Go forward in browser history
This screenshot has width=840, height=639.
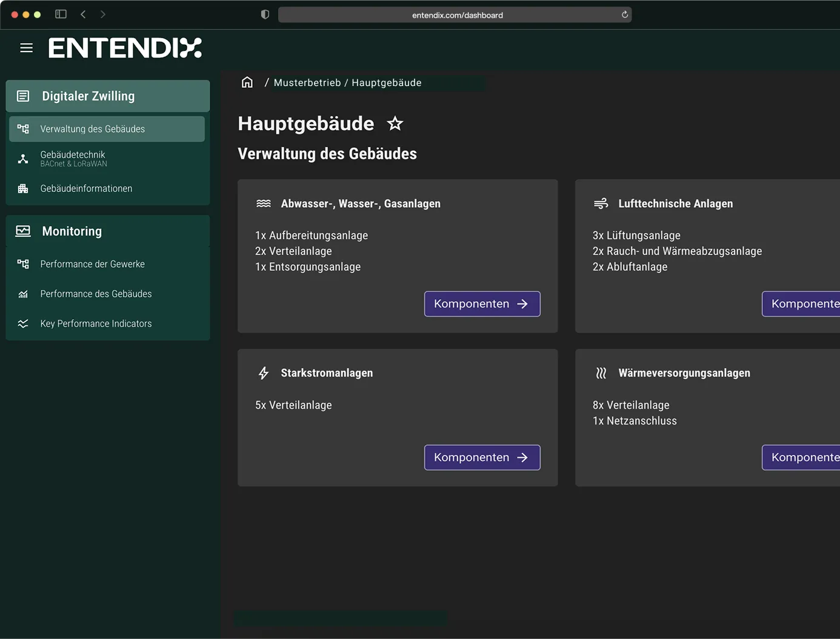(x=103, y=14)
